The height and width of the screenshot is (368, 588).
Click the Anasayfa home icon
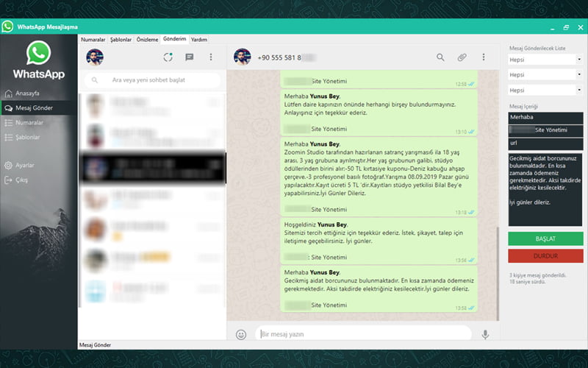click(x=8, y=93)
